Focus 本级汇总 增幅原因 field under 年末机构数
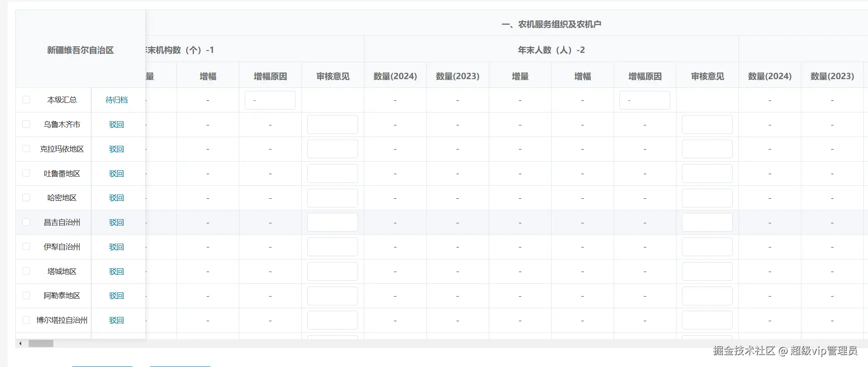The height and width of the screenshot is (367, 868). coord(270,100)
